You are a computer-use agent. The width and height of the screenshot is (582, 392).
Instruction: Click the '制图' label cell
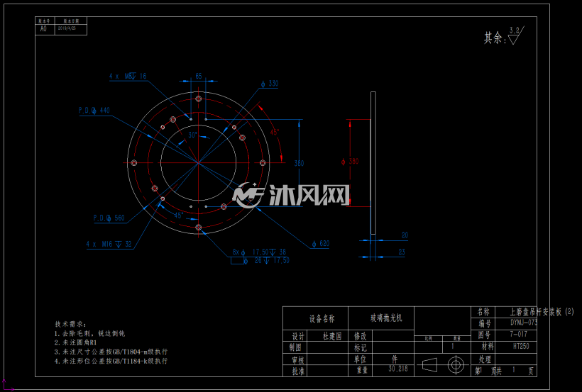(295, 347)
